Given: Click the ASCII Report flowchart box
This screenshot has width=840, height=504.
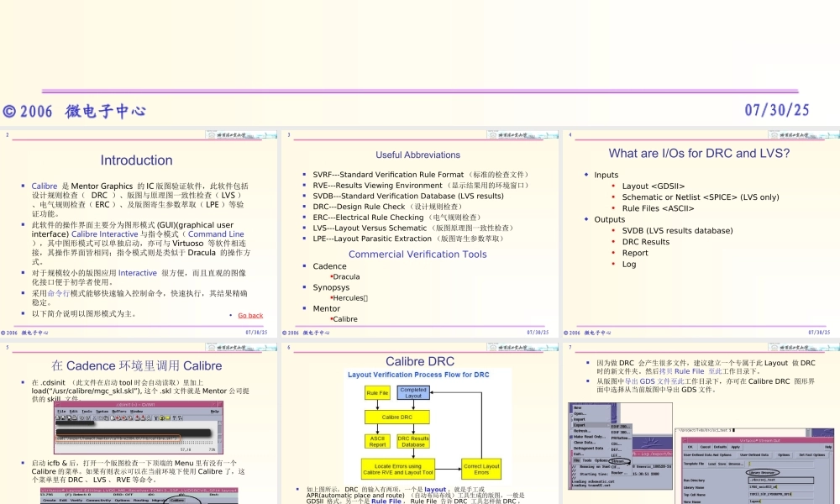Looking at the screenshot, I should 377,441.
